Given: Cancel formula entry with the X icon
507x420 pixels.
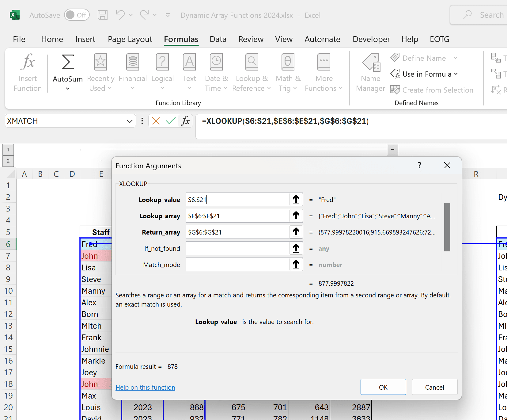Looking at the screenshot, I should pyautogui.click(x=156, y=121).
